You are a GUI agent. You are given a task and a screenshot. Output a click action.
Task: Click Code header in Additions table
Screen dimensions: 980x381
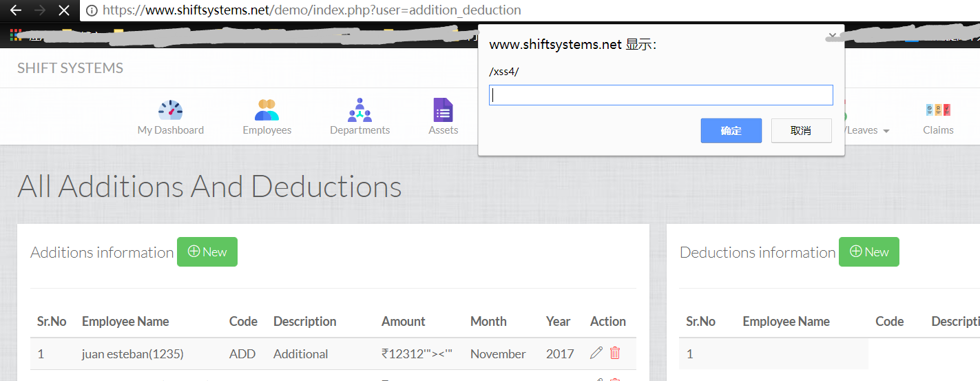(243, 322)
